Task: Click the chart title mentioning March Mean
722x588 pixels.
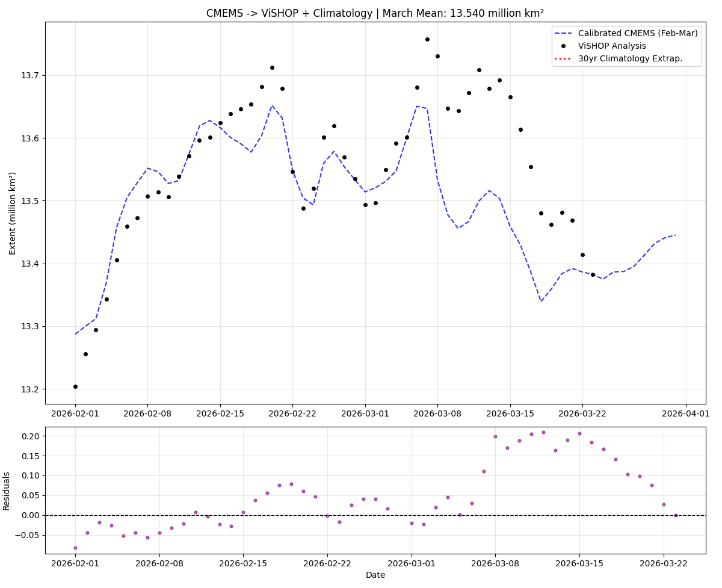Action: pyautogui.click(x=375, y=13)
